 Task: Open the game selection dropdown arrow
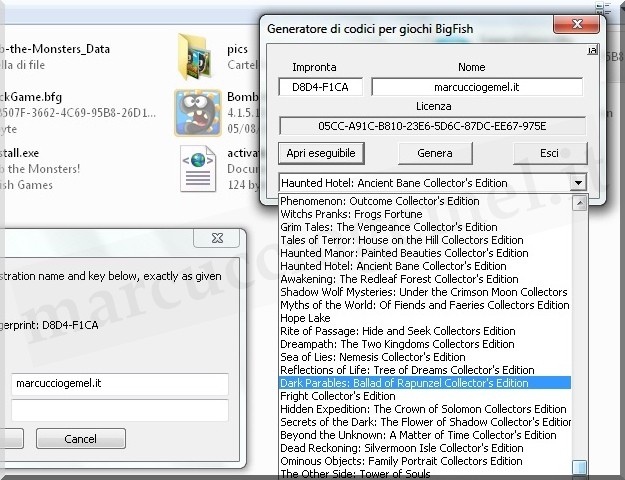pyautogui.click(x=578, y=183)
